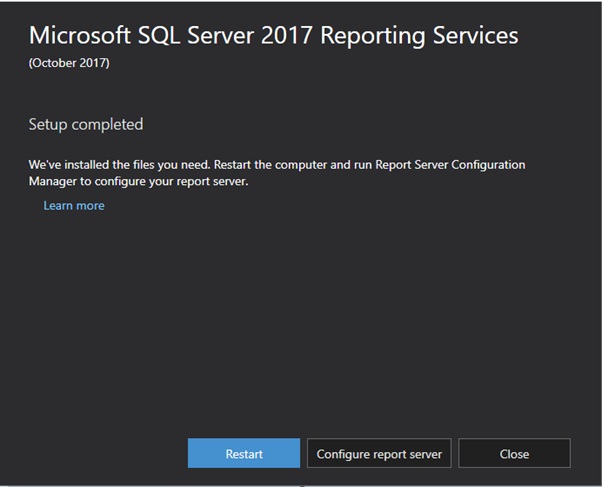Image resolution: width=602 pixels, height=487 pixels.
Task: Click the "Manager to configure your report server" line
Action: pos(139,181)
